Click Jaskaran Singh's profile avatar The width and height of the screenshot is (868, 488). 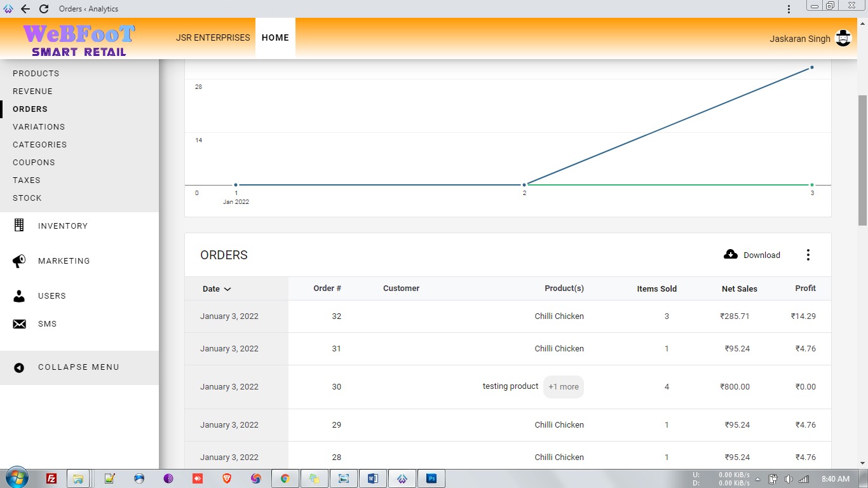pos(843,38)
